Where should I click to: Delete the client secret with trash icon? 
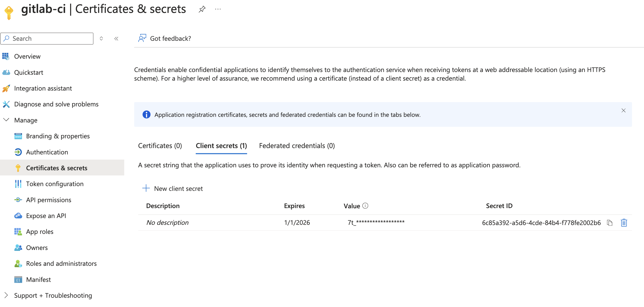[x=624, y=223]
